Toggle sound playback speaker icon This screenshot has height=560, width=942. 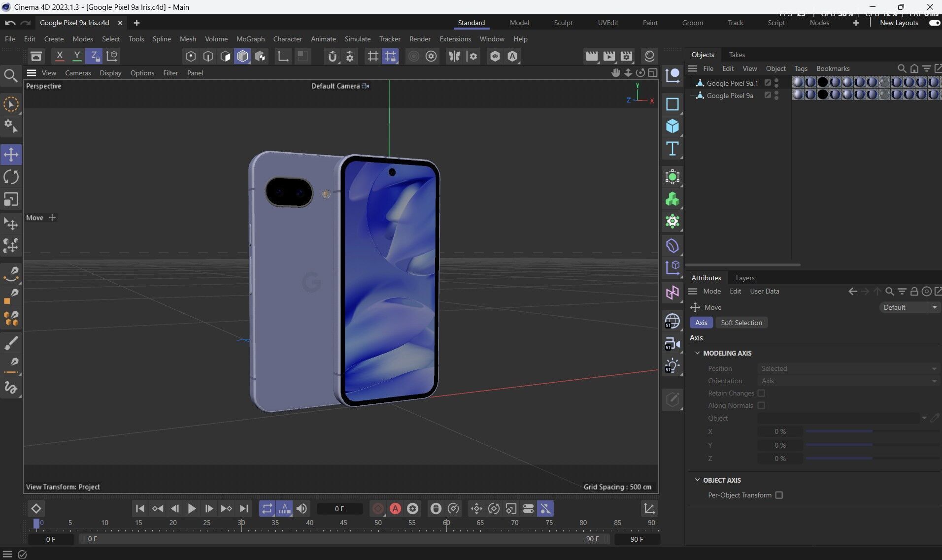pyautogui.click(x=302, y=509)
